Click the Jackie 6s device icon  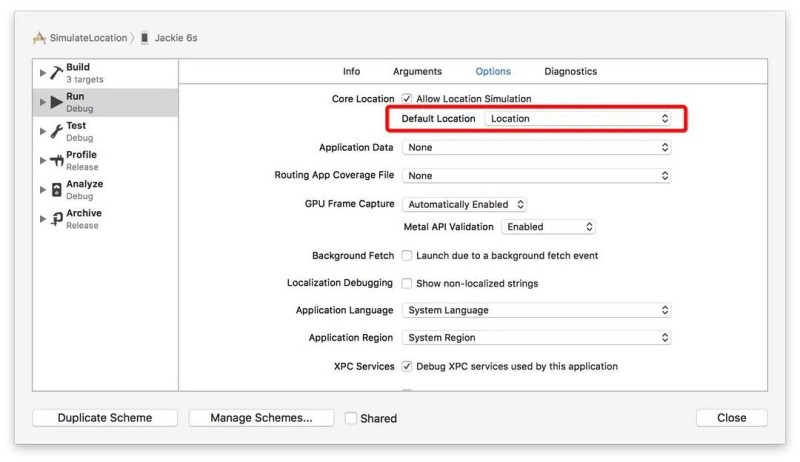(x=144, y=38)
